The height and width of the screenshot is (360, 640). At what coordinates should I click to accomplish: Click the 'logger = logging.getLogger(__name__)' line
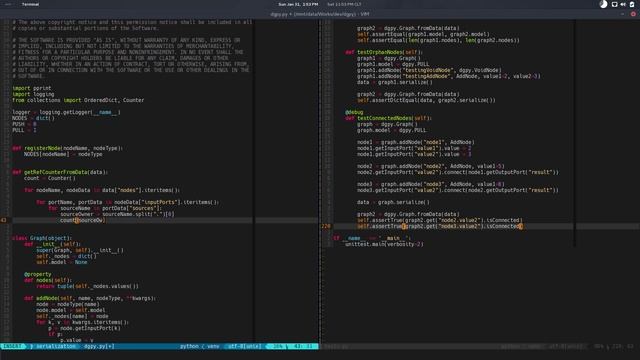tap(66, 112)
